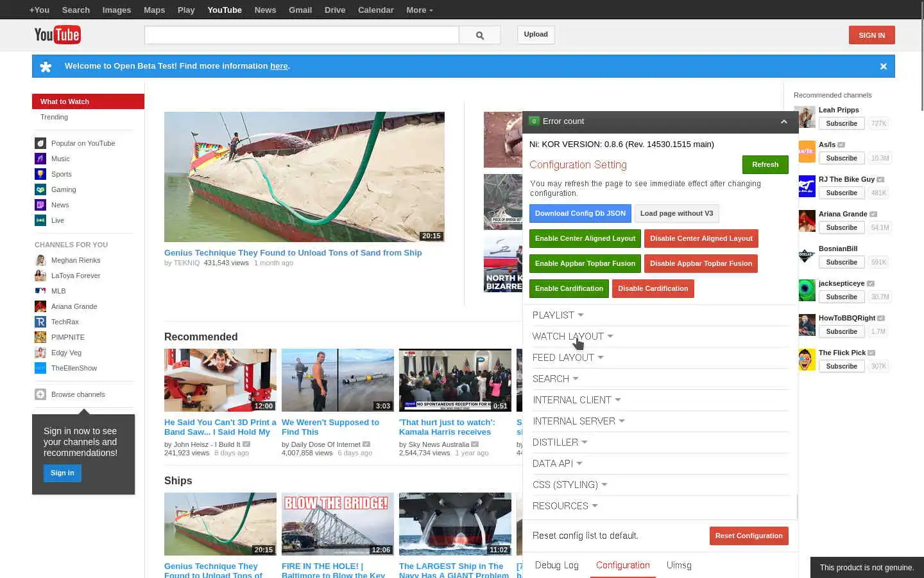Open the Popular on YouTube sidebar icon
924x578 pixels.
[x=40, y=143]
